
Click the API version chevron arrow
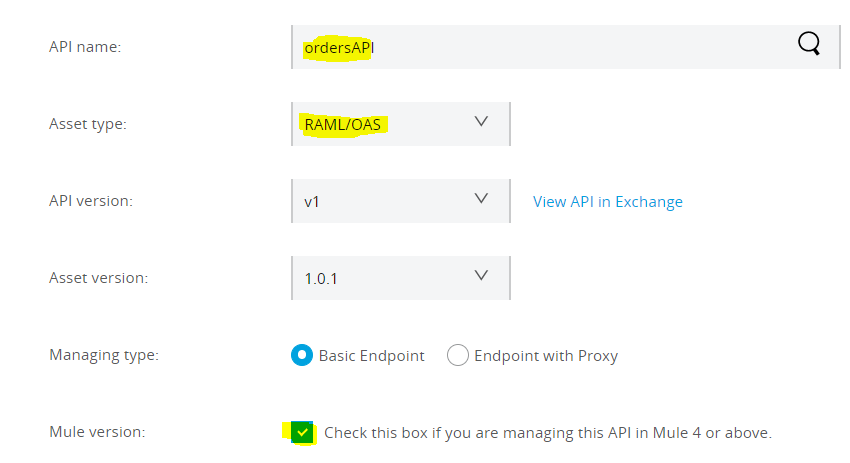click(x=481, y=199)
